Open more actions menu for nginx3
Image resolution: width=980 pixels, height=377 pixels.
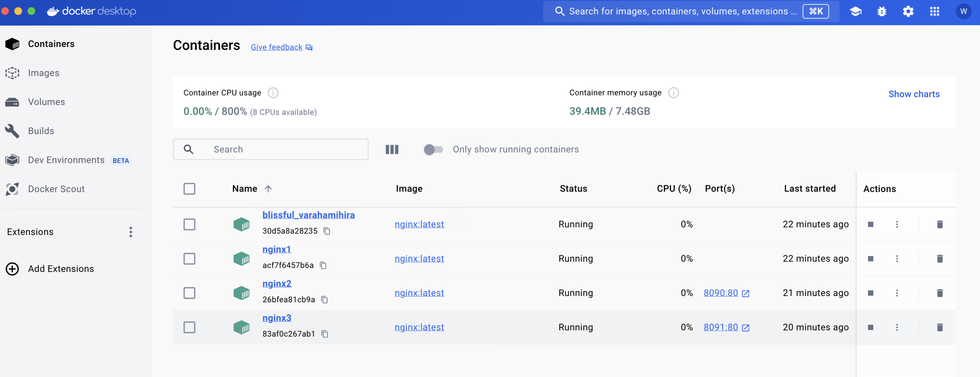[x=897, y=327]
